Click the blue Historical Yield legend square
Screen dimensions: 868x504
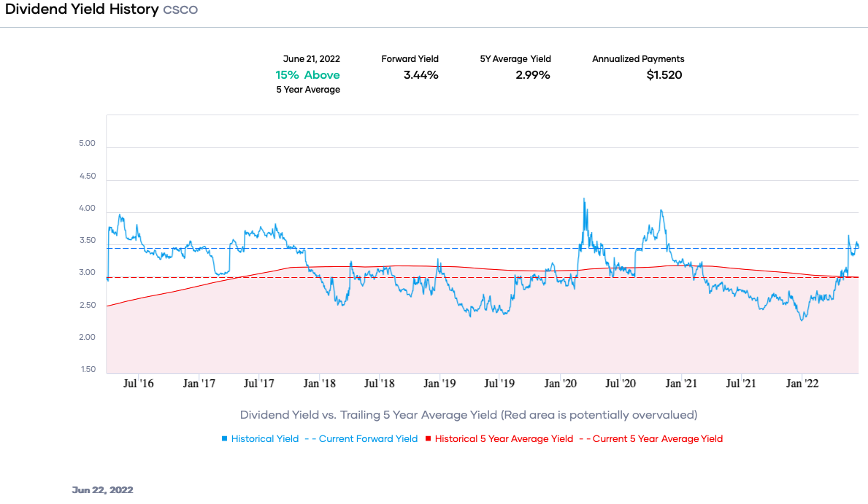pos(225,439)
